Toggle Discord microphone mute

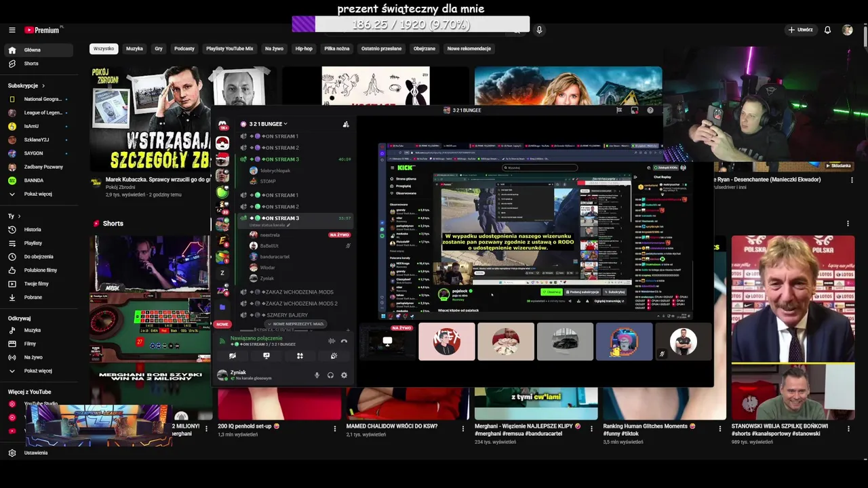pyautogui.click(x=317, y=375)
